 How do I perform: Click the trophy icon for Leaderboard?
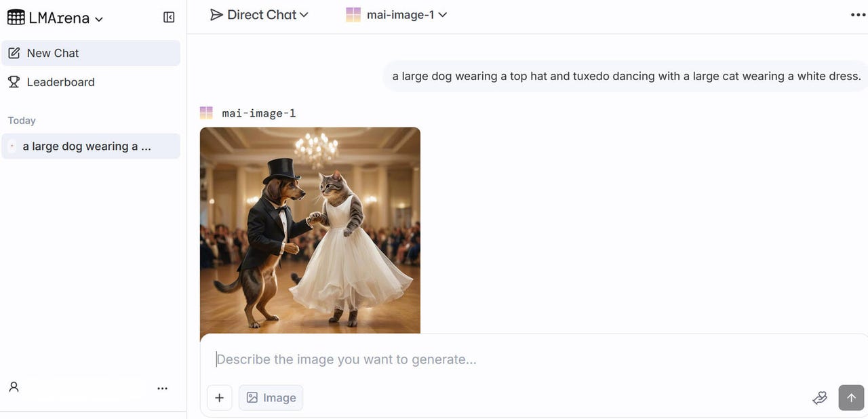click(14, 82)
